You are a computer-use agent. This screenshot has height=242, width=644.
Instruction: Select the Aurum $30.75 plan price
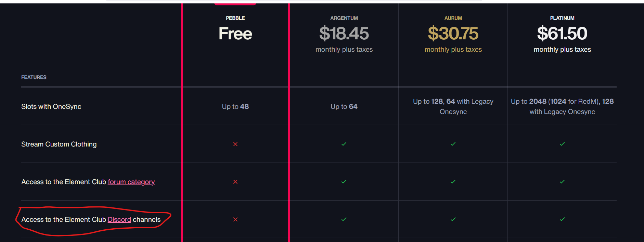pos(453,34)
